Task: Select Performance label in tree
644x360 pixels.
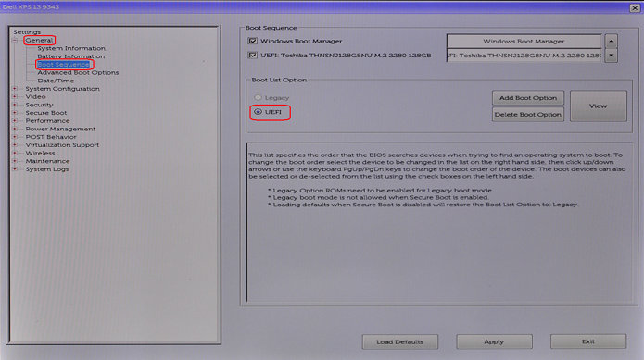Action: point(47,121)
